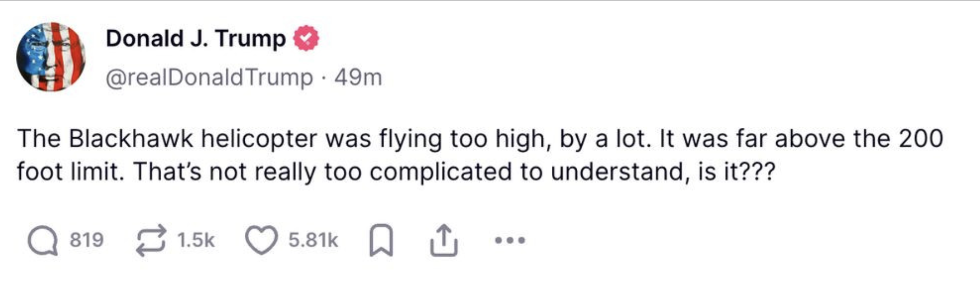Like the post with the heart icon
The width and height of the screenshot is (980, 288).
(261, 241)
